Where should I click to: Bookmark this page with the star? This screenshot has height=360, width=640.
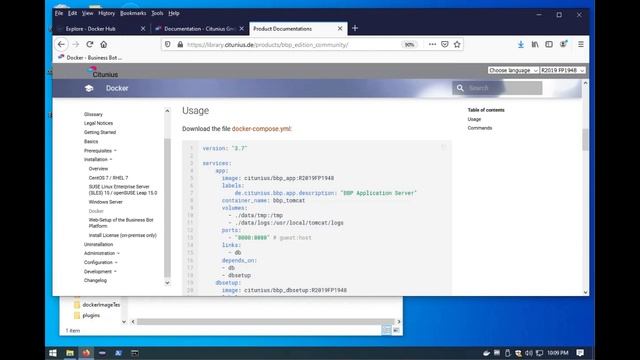[457, 44]
